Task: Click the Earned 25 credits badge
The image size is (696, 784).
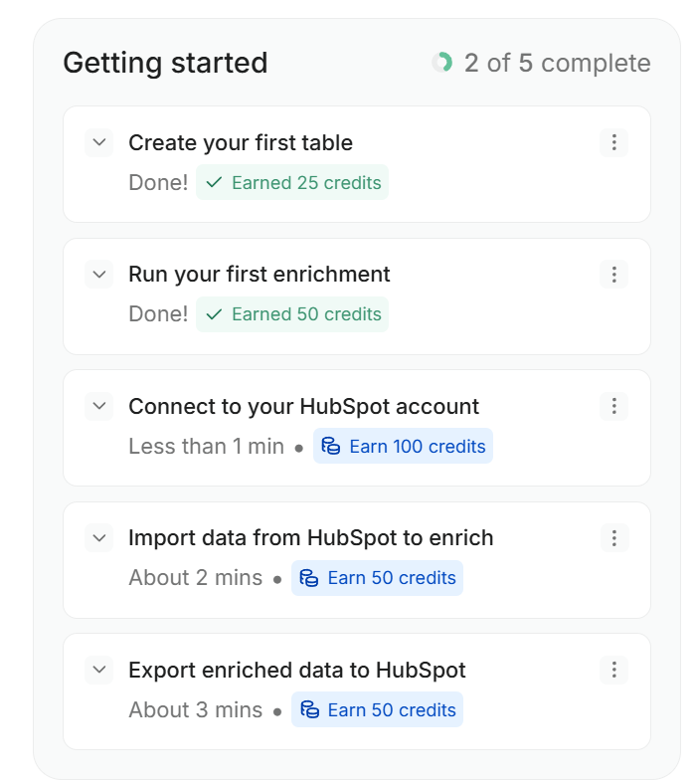Action: (291, 183)
